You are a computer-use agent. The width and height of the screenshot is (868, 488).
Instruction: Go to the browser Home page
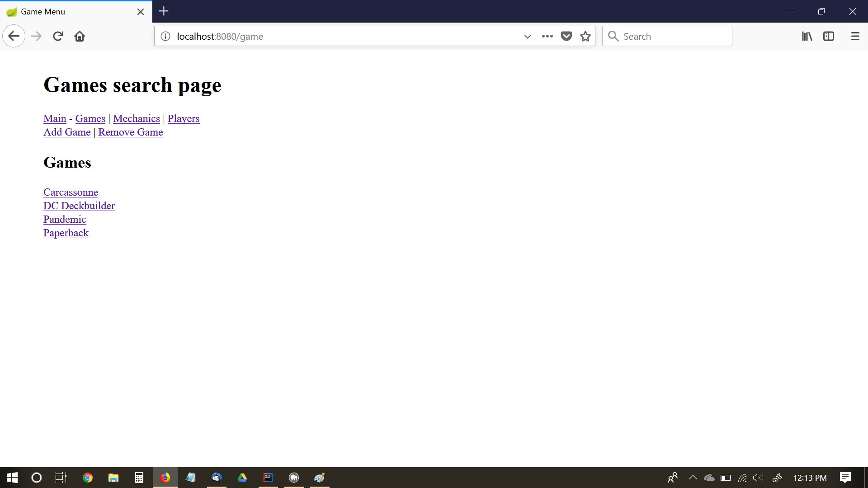80,36
